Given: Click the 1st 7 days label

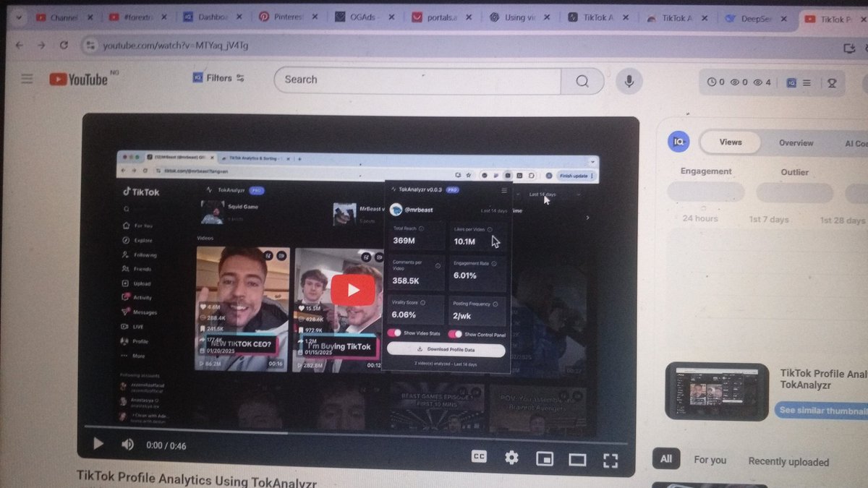Looking at the screenshot, I should [768, 219].
